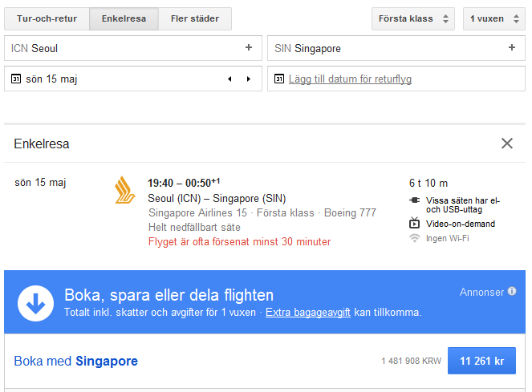532x392 pixels.
Task: Go to previous departure date arrow
Action: point(229,79)
